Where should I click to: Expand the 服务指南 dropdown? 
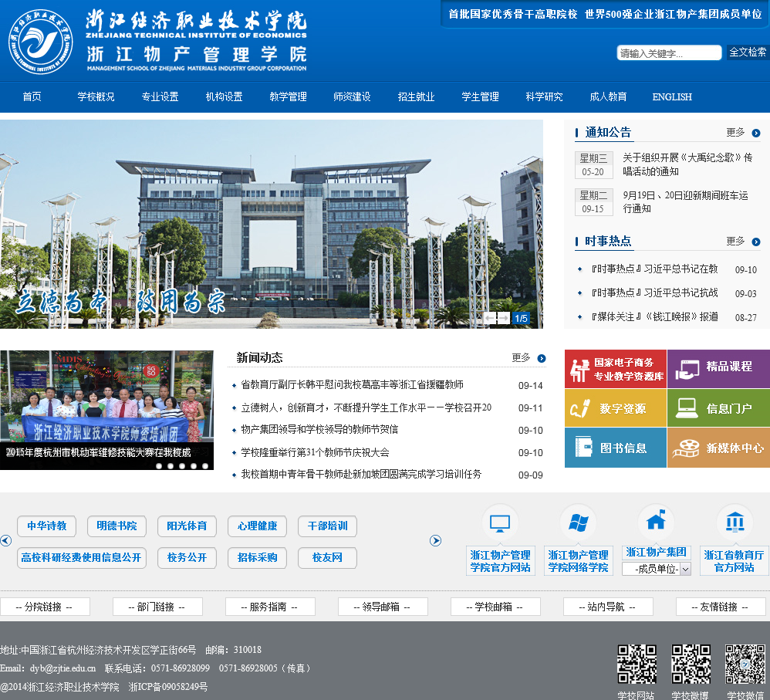click(x=270, y=607)
